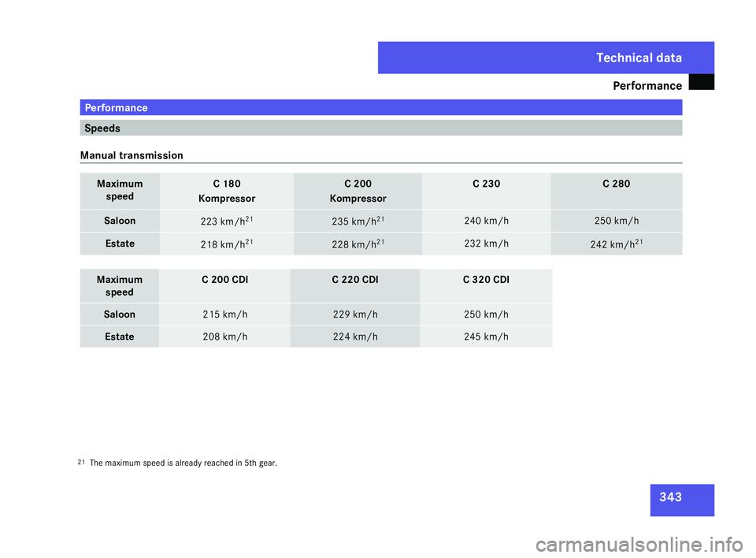Image resolution: width=756 pixels, height=558 pixels.
Task: Click the 235 km/h saloon value
Action: click(358, 221)
